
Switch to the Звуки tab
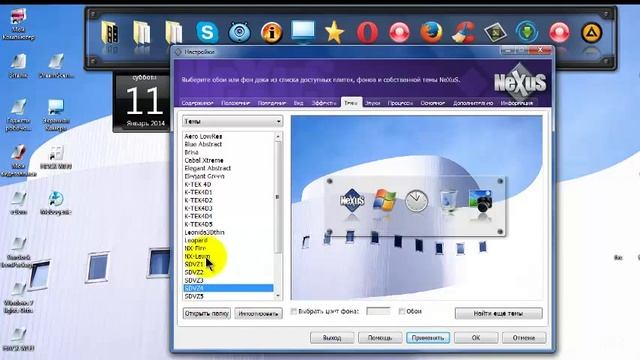pos(372,103)
